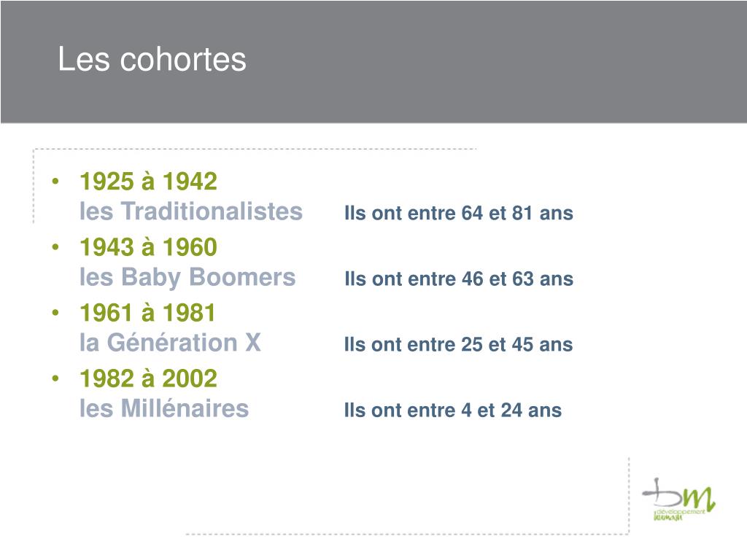Select the '1982 à 2002' heading
Screen dimensions: 747x560
click(x=148, y=378)
